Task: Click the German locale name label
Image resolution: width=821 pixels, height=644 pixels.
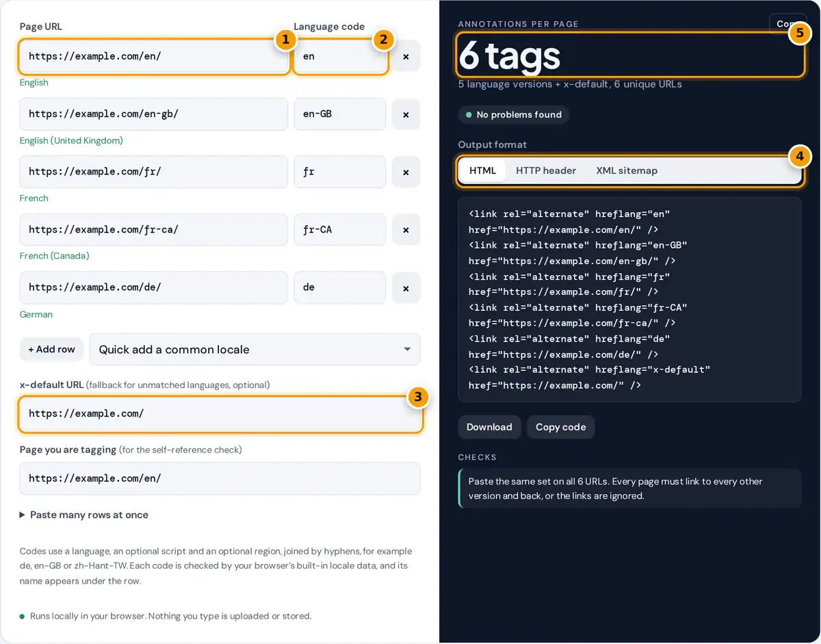Action: [x=36, y=314]
